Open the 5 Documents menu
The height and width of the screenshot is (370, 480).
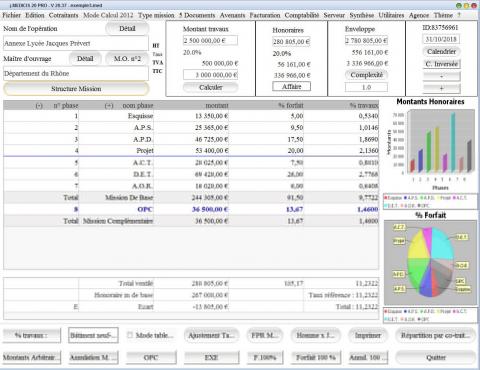click(197, 15)
